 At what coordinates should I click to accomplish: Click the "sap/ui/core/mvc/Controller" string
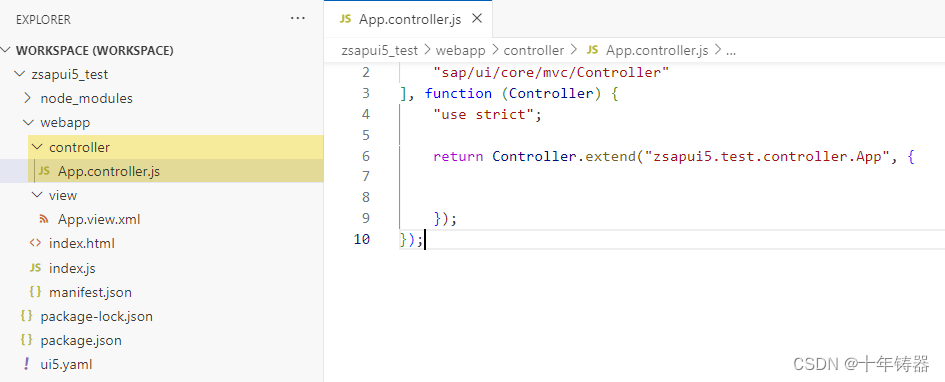[x=551, y=73]
